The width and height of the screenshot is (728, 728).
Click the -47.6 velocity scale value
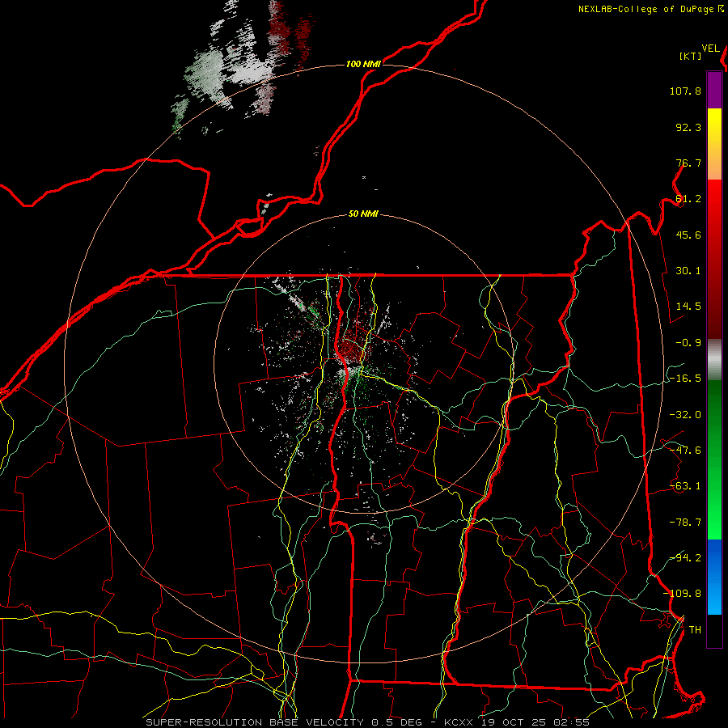click(x=685, y=451)
